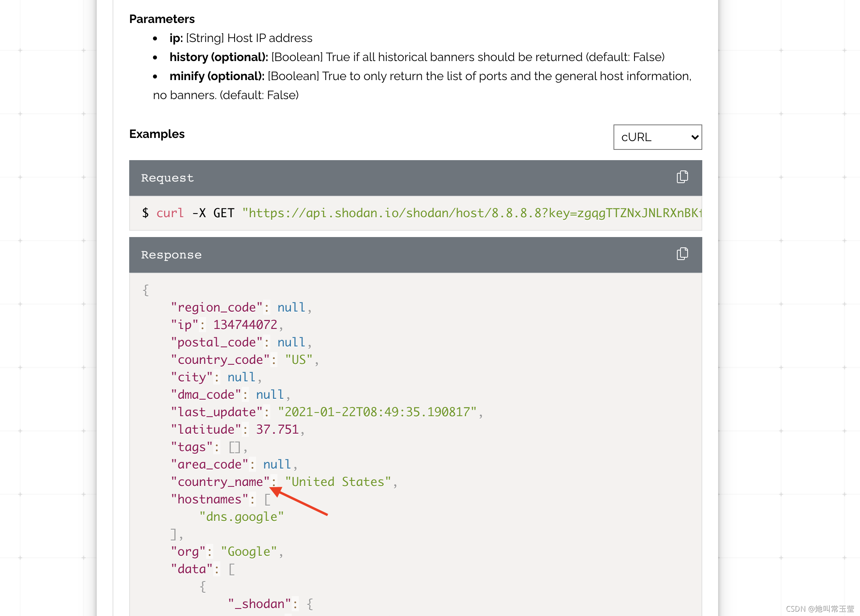This screenshot has width=860, height=616.
Task: Click the latitude value 37.751
Action: [x=277, y=429]
